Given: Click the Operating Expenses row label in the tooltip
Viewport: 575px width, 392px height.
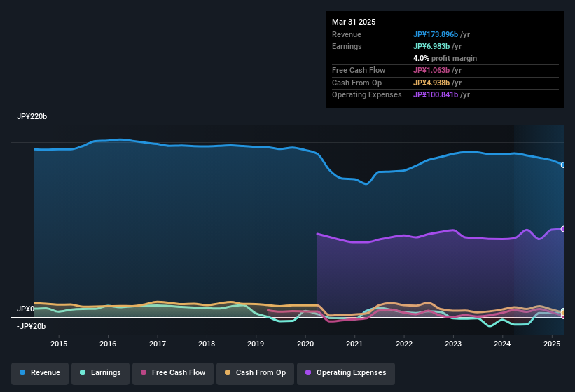Looking at the screenshot, I should 367,95.
